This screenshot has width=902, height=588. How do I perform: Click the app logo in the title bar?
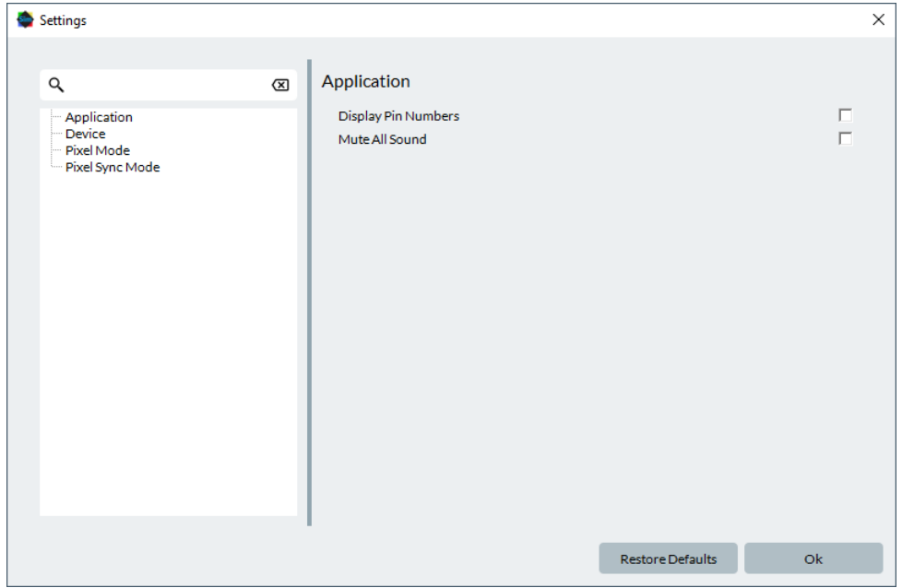point(25,19)
